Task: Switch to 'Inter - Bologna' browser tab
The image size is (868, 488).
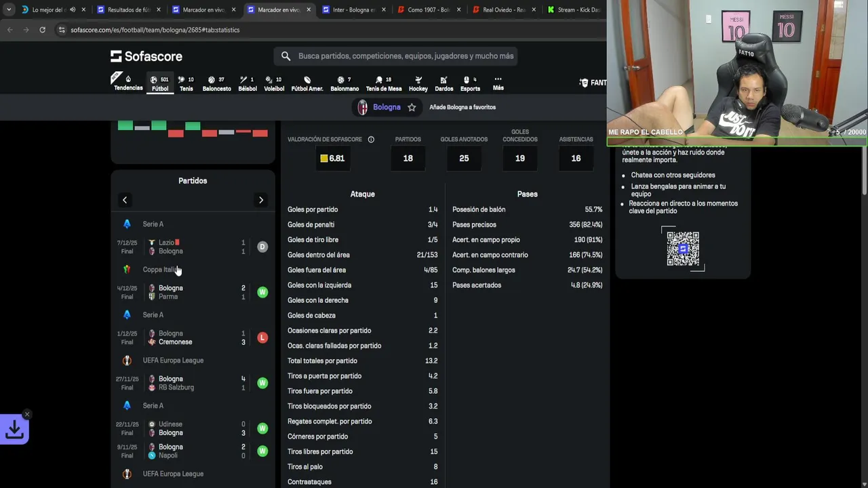Action: (353, 10)
